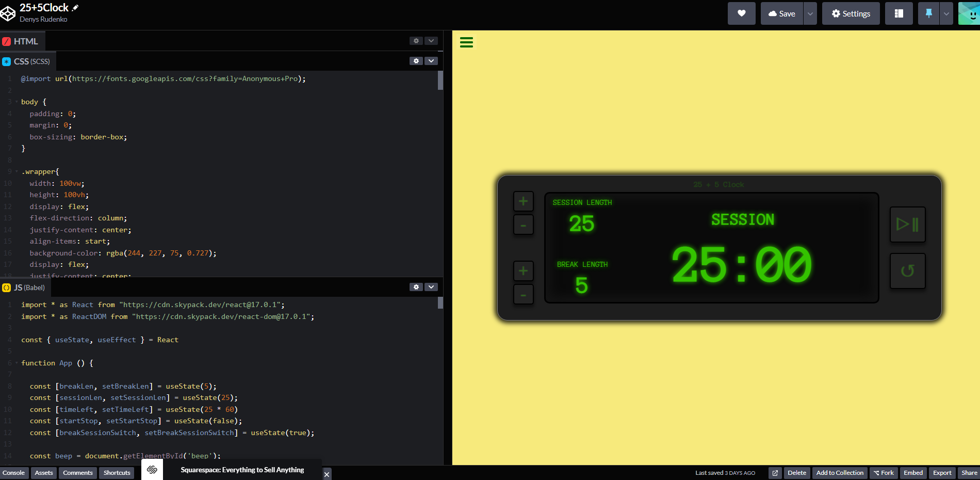Open the Settings button
The image size is (980, 480).
point(851,13)
